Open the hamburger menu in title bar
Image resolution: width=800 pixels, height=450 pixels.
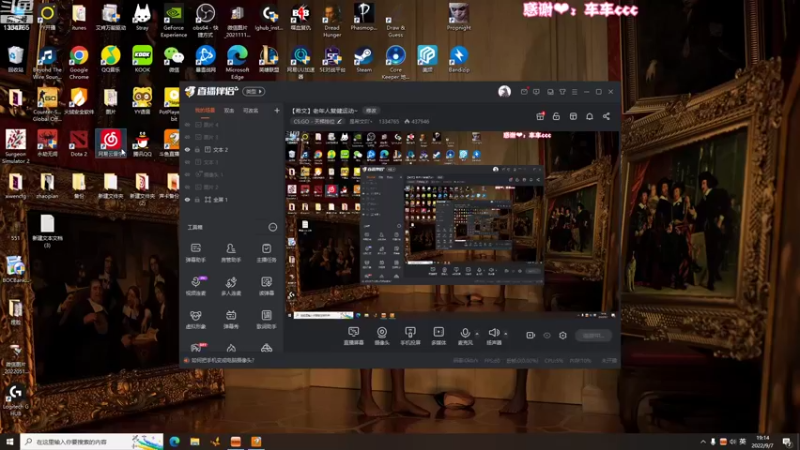click(574, 92)
